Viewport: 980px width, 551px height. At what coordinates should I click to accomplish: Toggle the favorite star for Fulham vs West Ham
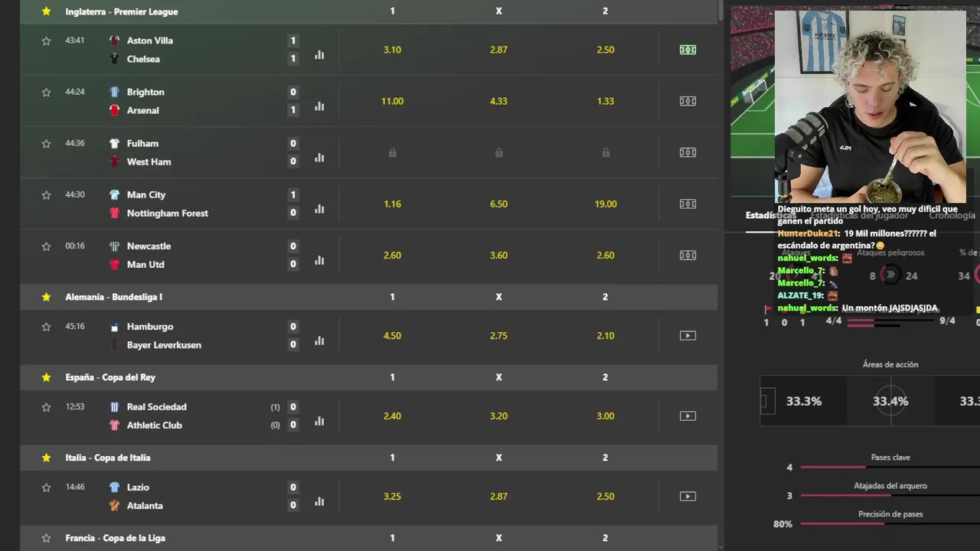pos(46,144)
